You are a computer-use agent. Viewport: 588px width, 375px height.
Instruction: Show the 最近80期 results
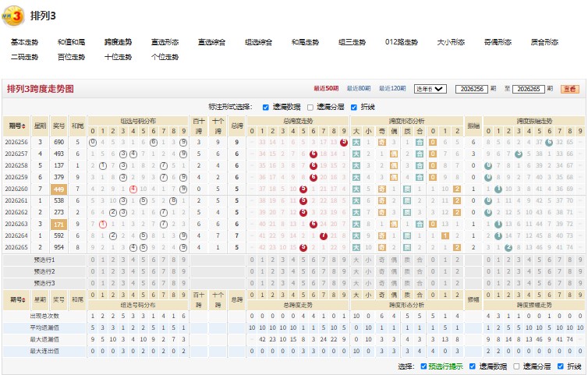coord(359,89)
